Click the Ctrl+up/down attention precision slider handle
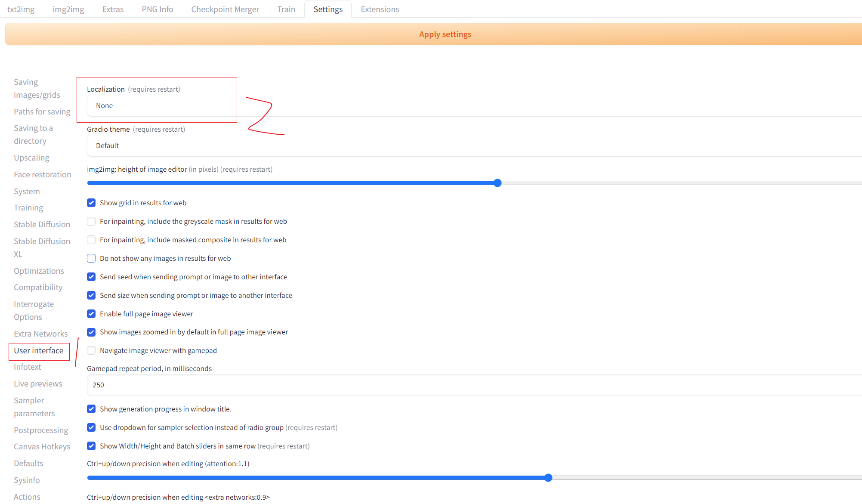 (x=548, y=478)
